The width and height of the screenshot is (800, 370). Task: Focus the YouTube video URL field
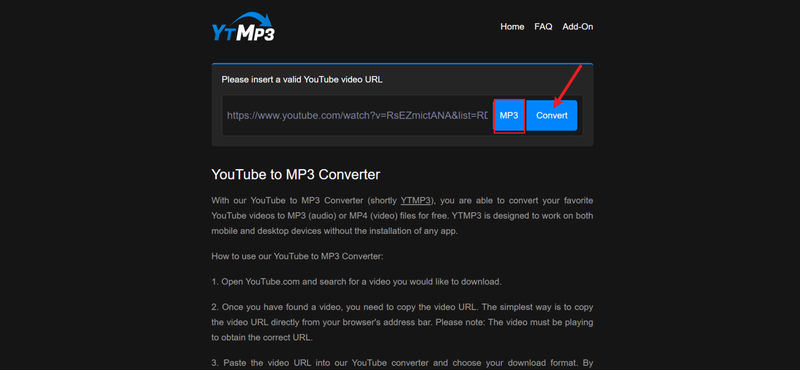(357, 115)
